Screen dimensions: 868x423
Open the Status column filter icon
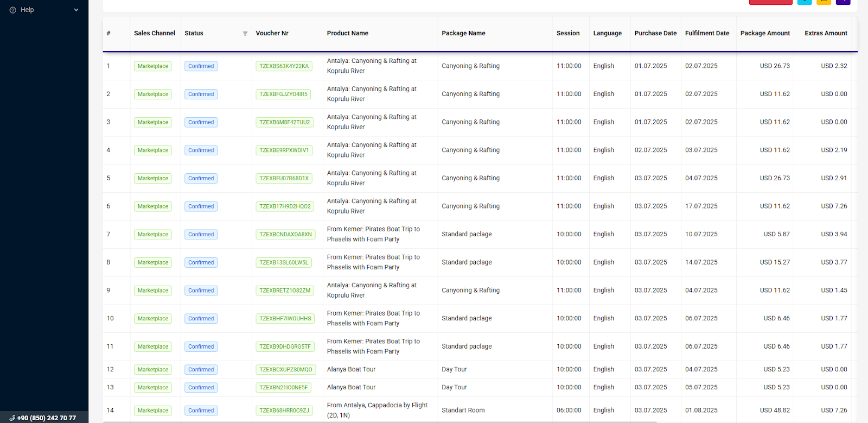tap(245, 34)
